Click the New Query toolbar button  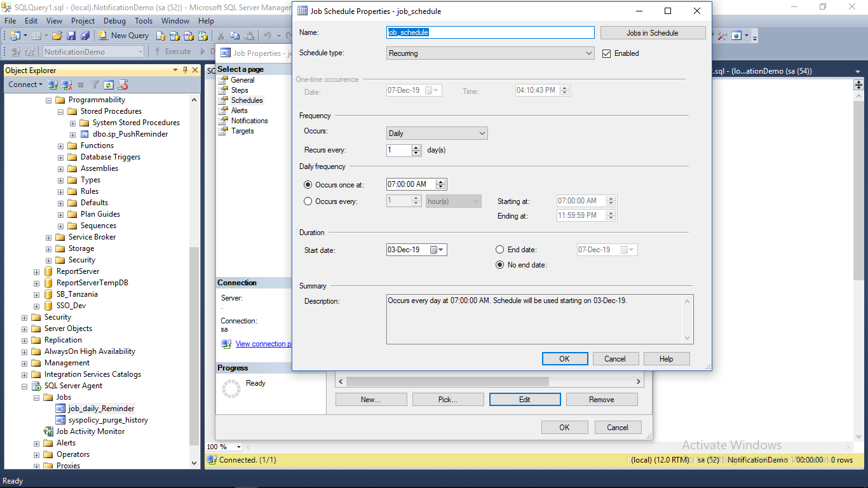click(x=123, y=36)
